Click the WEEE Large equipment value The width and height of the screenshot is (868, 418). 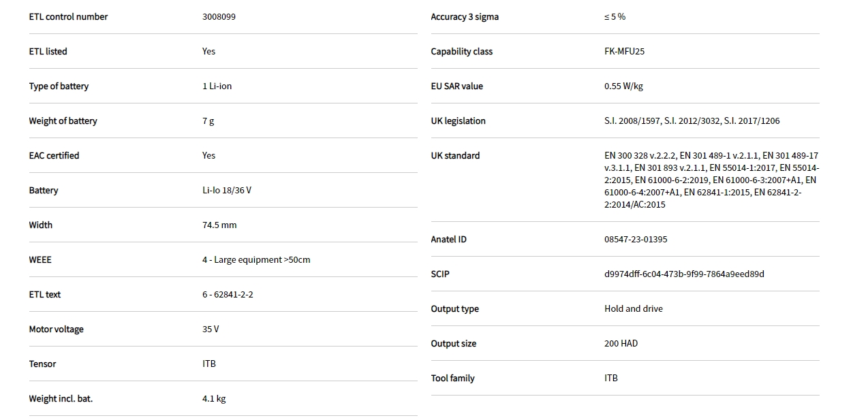click(x=255, y=260)
